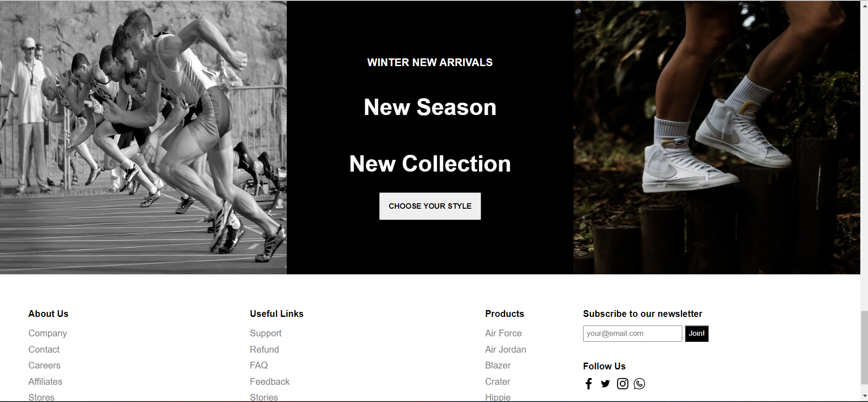Click the CHOOSE YOUR STYLE button

point(430,206)
